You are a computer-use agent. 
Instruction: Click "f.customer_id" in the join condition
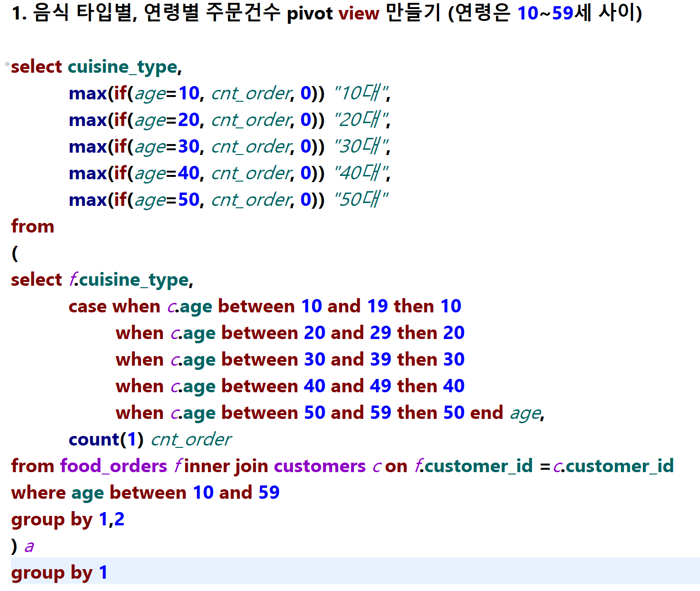pyautogui.click(x=473, y=466)
